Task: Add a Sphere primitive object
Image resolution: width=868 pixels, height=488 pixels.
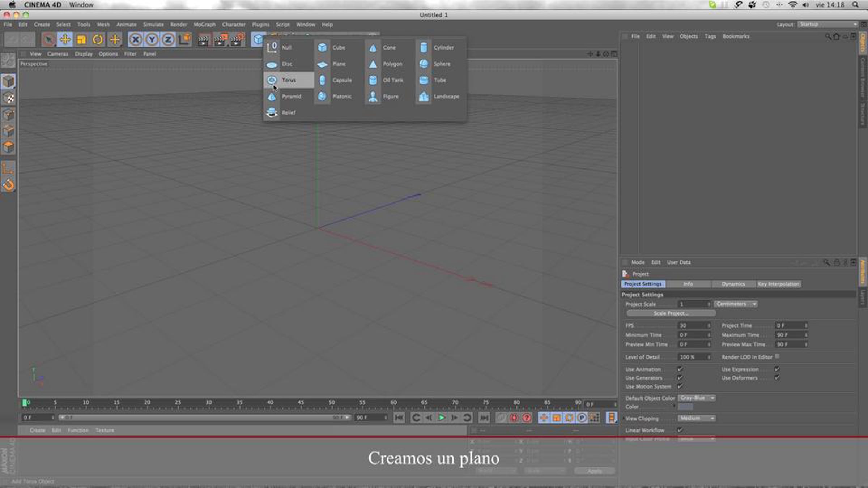Action: (x=435, y=64)
